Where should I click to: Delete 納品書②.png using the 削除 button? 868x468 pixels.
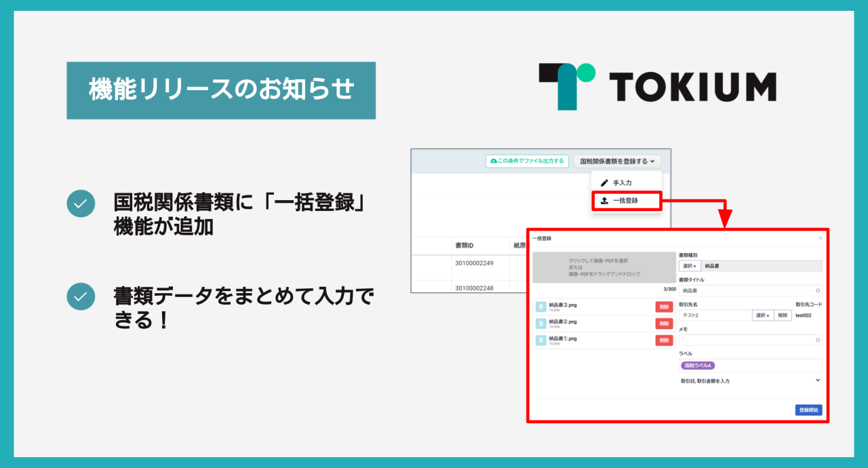(x=664, y=324)
